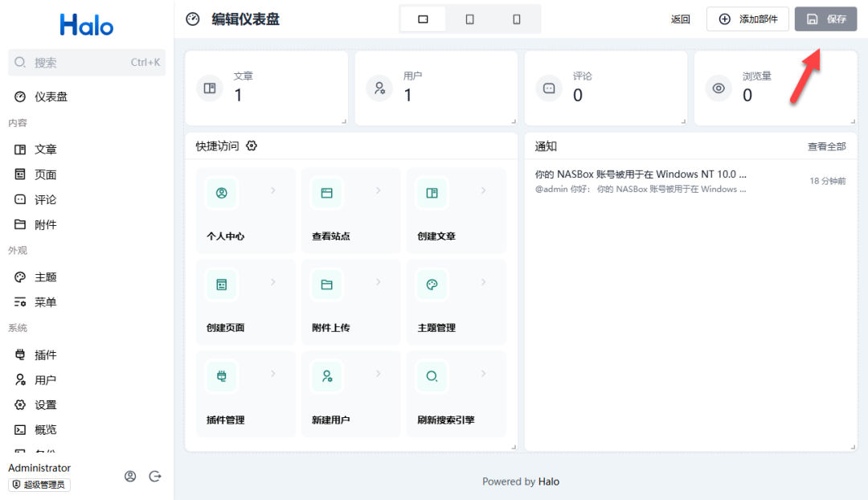Click the dashboard gauge icon beside 编辑仪表盘
The height and width of the screenshot is (500, 868).
coord(193,19)
